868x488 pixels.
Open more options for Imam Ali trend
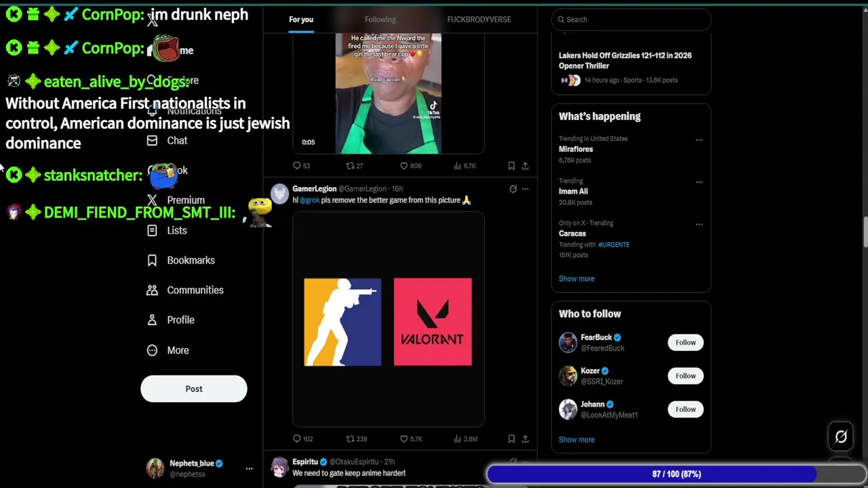click(x=698, y=182)
